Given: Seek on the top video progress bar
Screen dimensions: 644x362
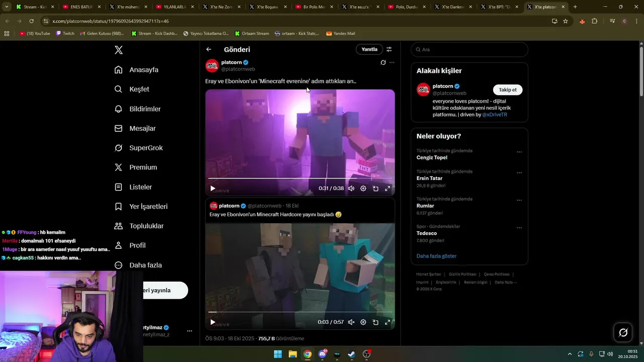Looking at the screenshot, I should point(300,178).
